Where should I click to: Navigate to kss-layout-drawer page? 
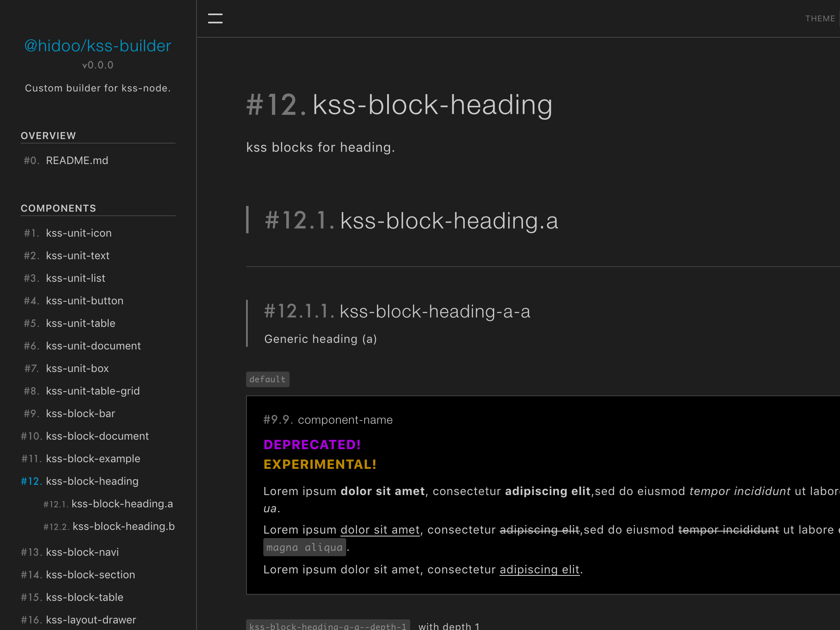coord(91,620)
